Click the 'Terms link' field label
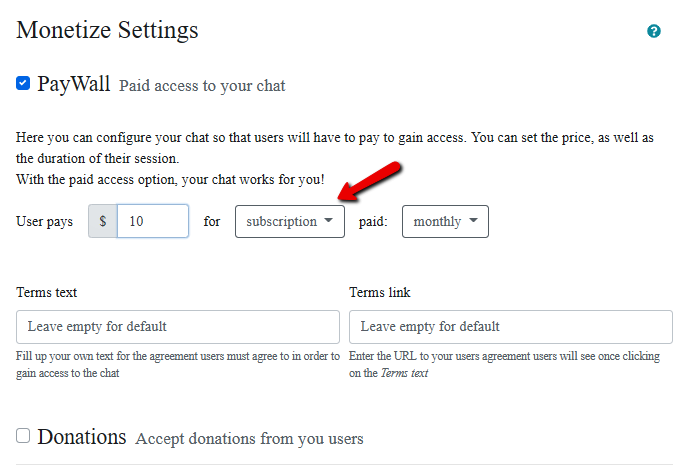Image resolution: width=683 pixels, height=470 pixels. [380, 293]
